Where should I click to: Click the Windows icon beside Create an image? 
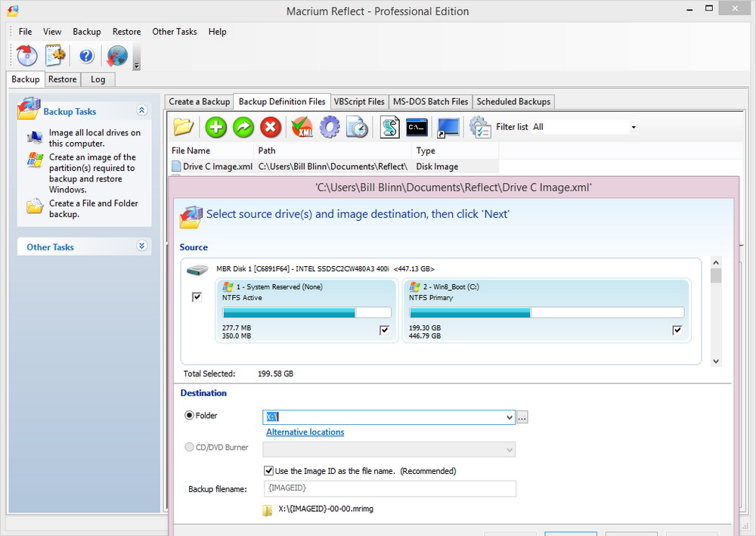coord(36,160)
